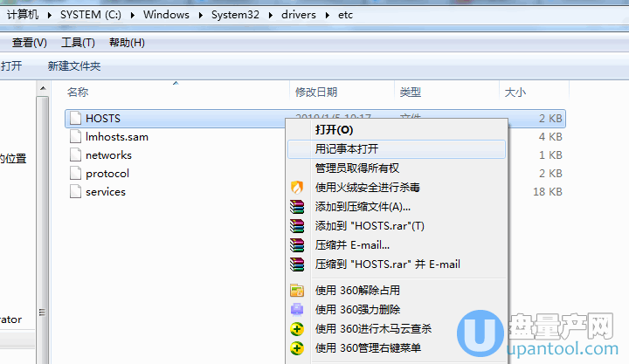Choose 管理员取得所有权 menu entry
Screen dimensions: 629x364
point(356,168)
